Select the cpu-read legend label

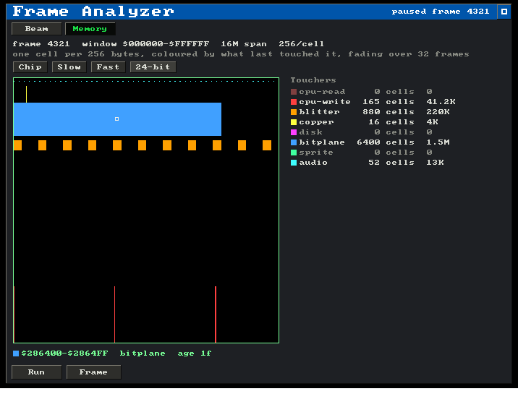[322, 92]
